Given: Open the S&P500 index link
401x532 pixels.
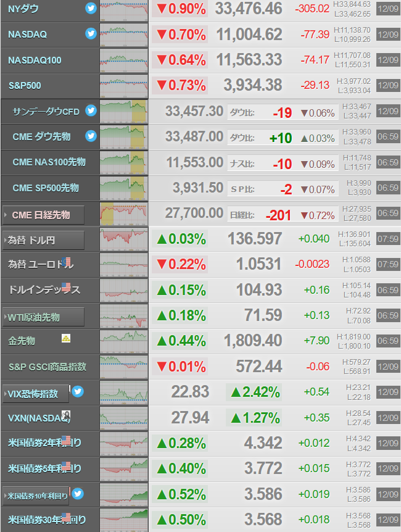Looking at the screenshot, I should [x=25, y=86].
